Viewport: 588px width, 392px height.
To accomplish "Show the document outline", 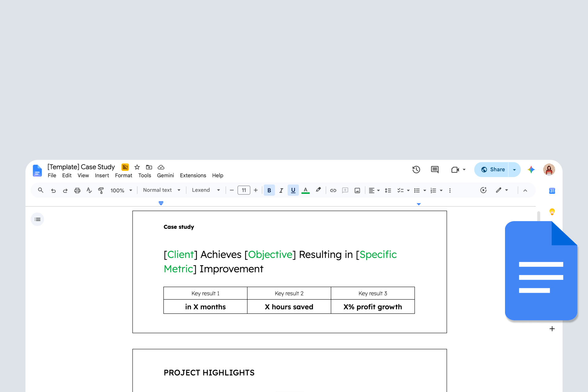I will click(37, 219).
